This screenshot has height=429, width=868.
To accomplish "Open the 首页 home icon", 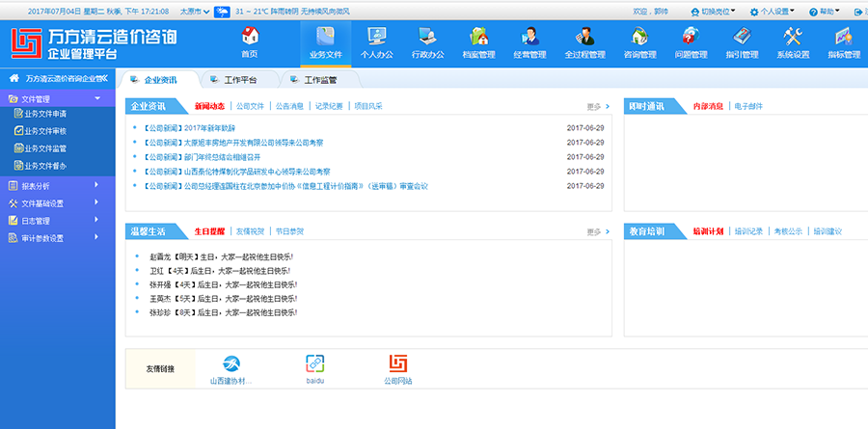I will coord(249,38).
